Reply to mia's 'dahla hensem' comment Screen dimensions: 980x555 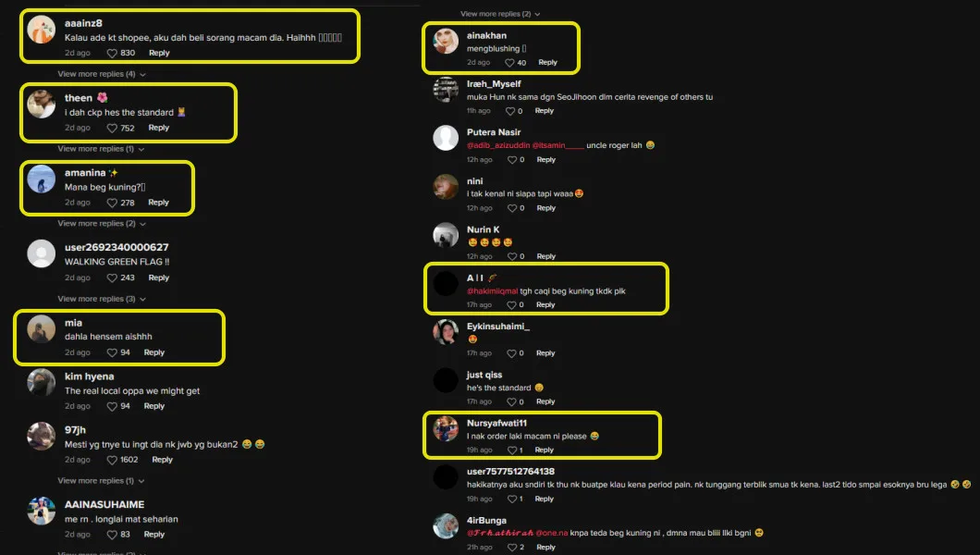pyautogui.click(x=153, y=352)
